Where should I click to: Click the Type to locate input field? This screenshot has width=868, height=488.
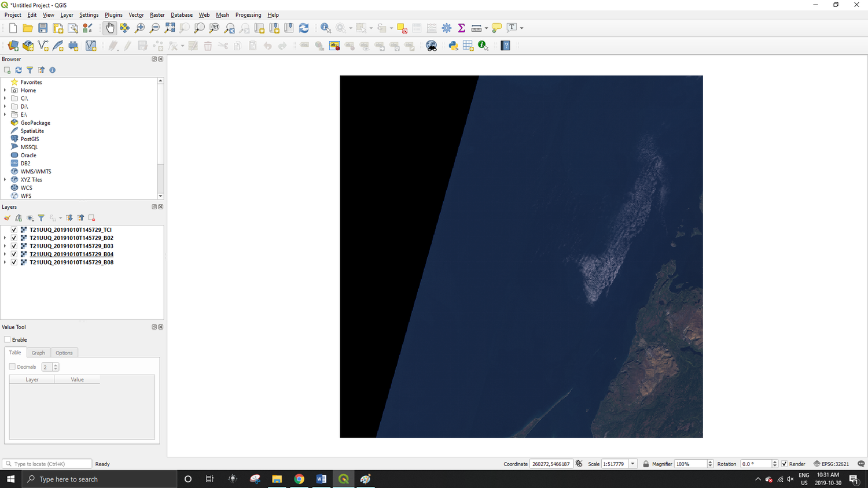point(46,463)
